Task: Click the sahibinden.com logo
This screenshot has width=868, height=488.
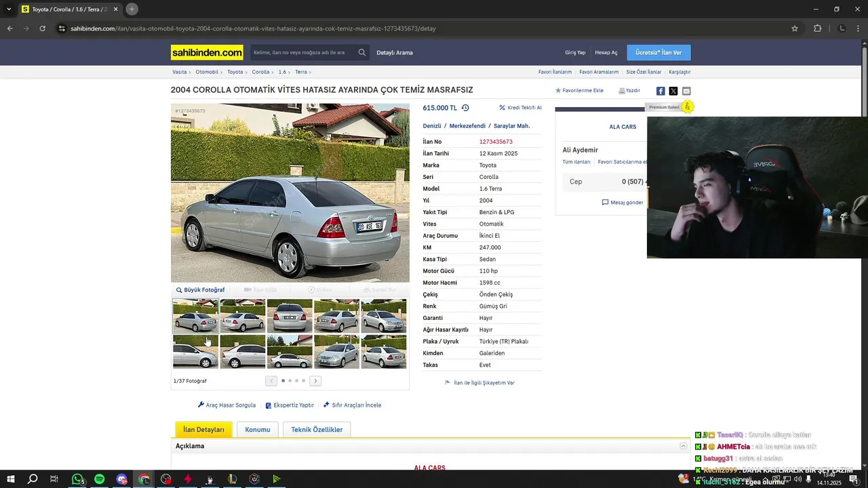Action: coord(207,52)
